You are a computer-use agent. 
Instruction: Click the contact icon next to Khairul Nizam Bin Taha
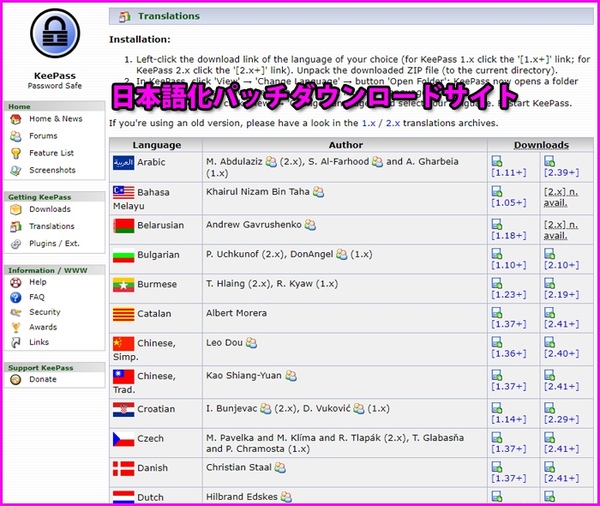click(x=318, y=191)
